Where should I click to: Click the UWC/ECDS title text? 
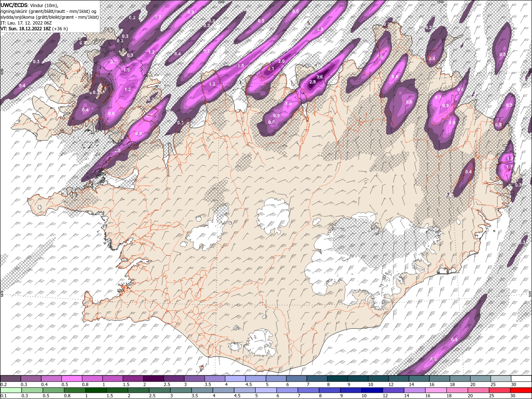[x=14, y=5]
